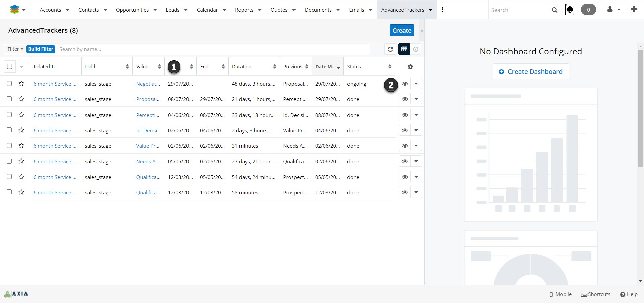
Task: Collapse the dashboard panel double-chevron
Action: (422, 31)
